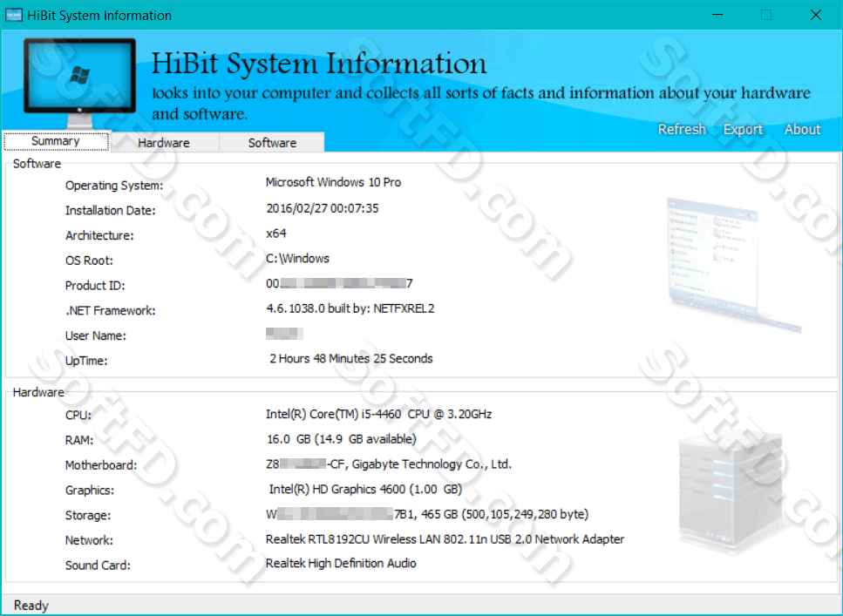Click the Gigabyte Technology motherboard value
This screenshot has width=843, height=616.
(389, 464)
